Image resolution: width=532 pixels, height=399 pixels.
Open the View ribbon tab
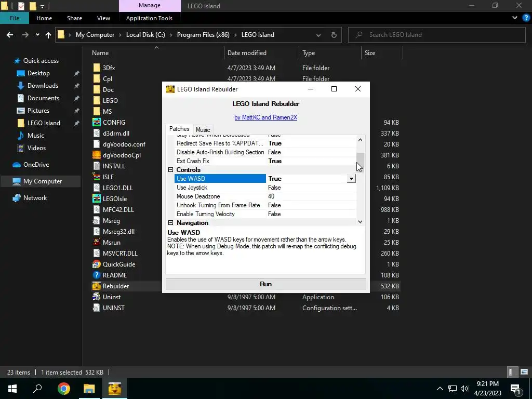[x=103, y=18]
